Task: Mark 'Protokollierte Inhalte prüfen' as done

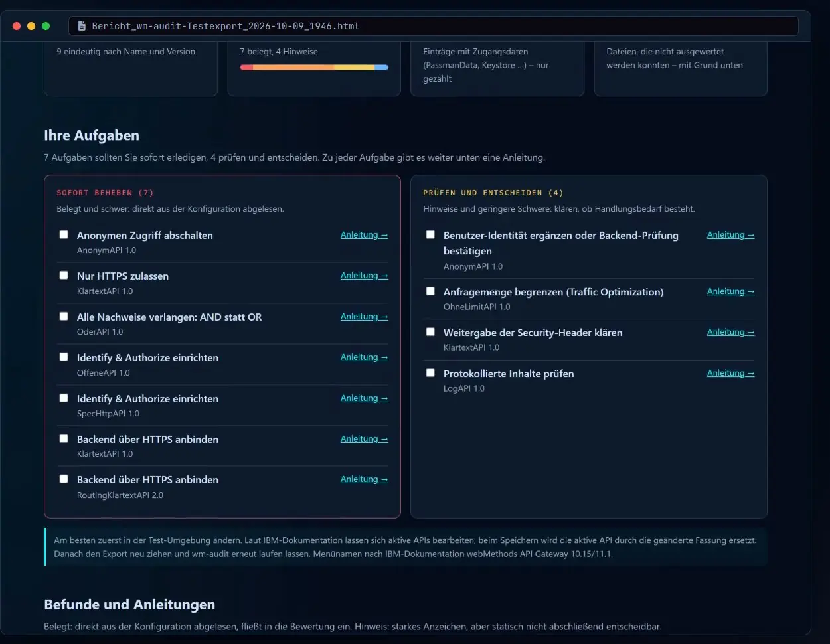Action: (430, 372)
